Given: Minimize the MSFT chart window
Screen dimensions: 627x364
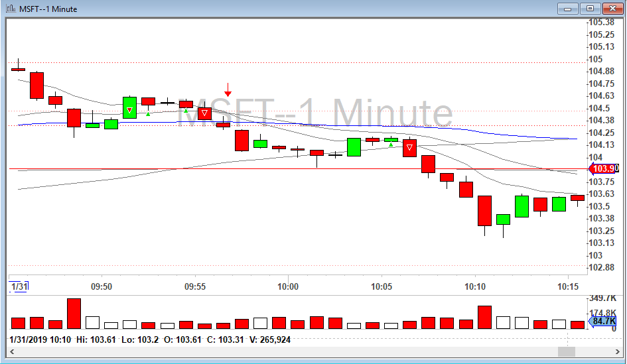Looking at the screenshot, I should (569, 8).
